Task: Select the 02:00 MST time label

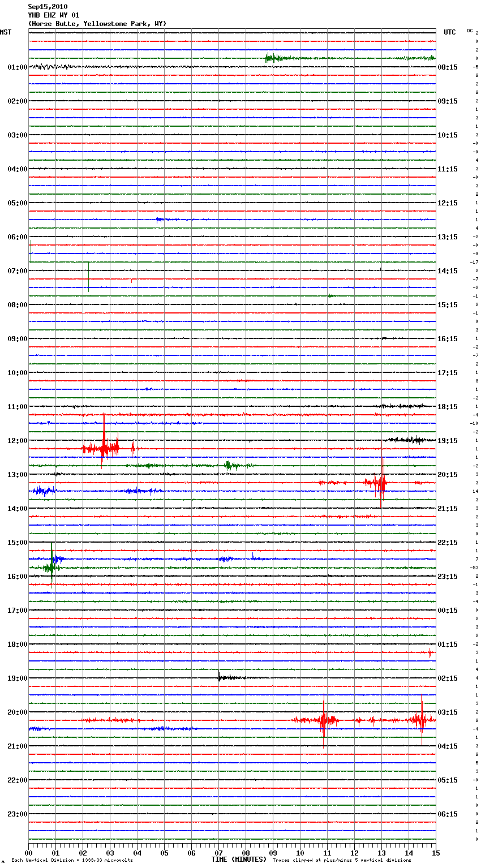Action: [18, 101]
